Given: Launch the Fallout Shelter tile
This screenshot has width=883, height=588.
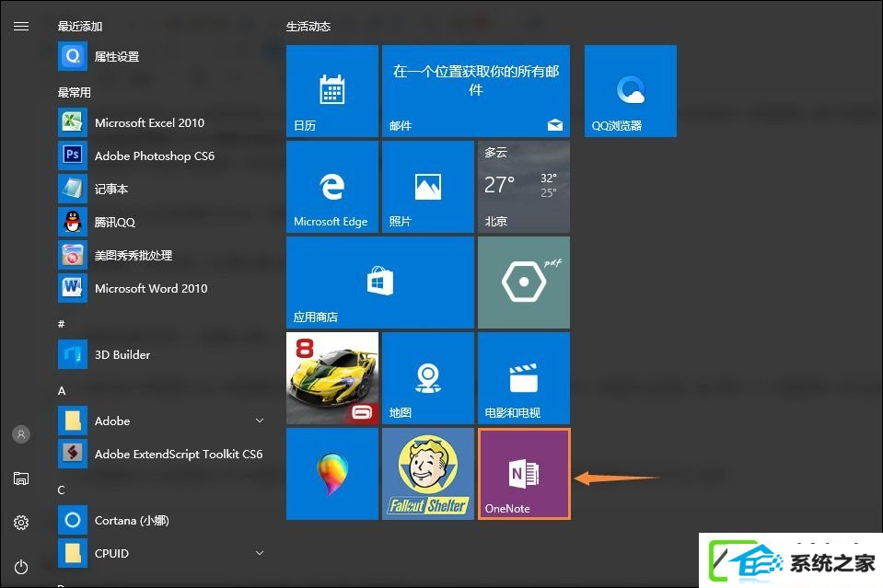Looking at the screenshot, I should point(428,474).
